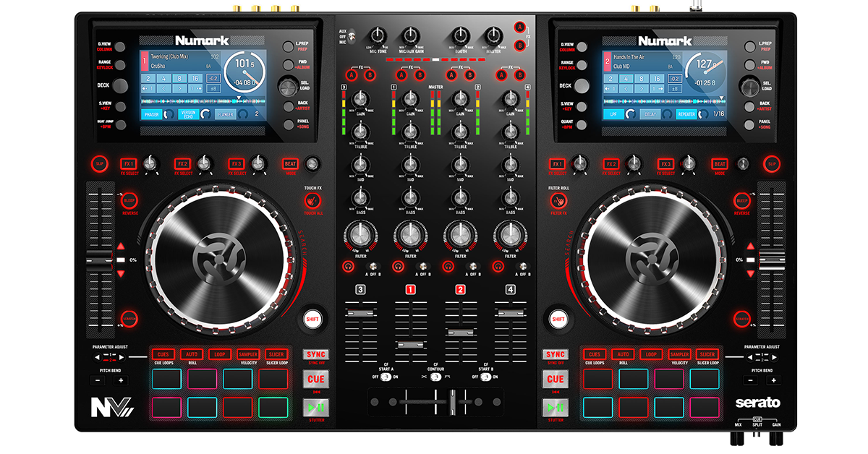
Task: Toggle the CF Start A switch
Action: point(386,377)
